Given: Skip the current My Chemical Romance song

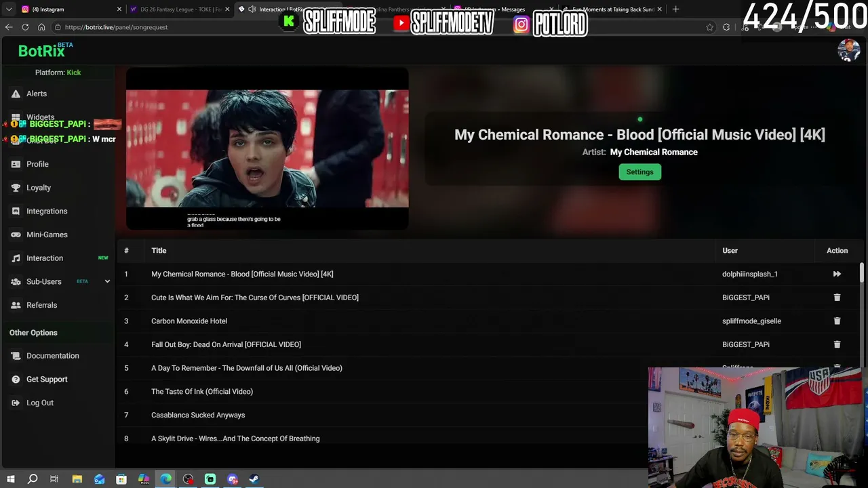Looking at the screenshot, I should pyautogui.click(x=837, y=274).
